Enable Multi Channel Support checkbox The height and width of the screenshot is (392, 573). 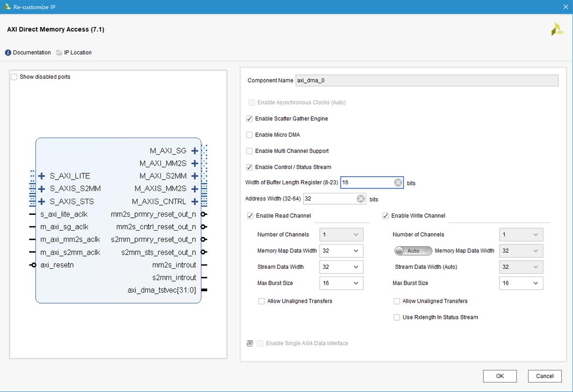pyautogui.click(x=250, y=151)
